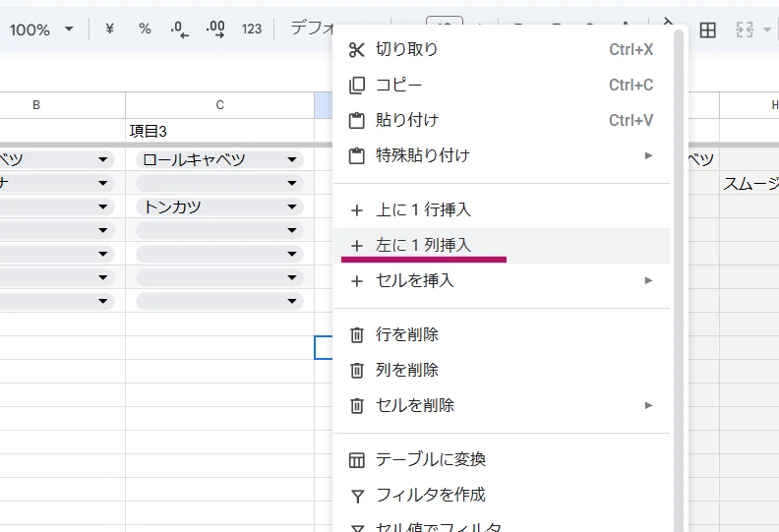Click the table icon beside テーブルに変換
779x532 pixels.
(357, 460)
